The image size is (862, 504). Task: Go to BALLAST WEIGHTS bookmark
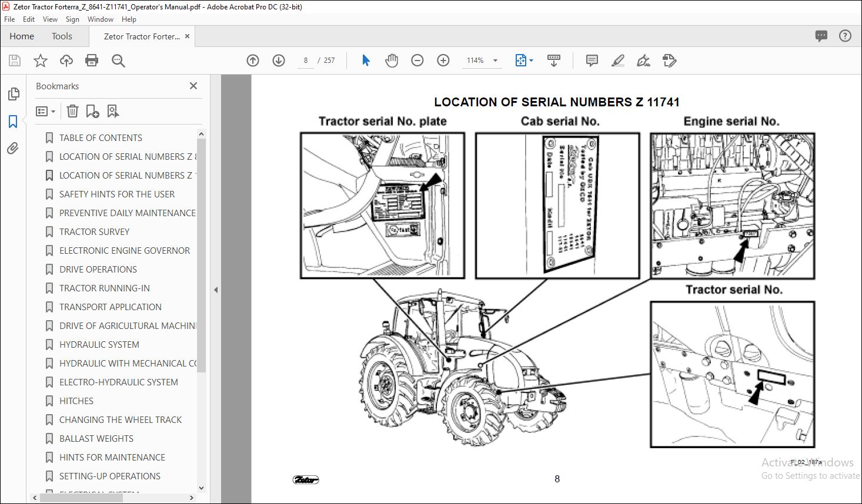[96, 439]
